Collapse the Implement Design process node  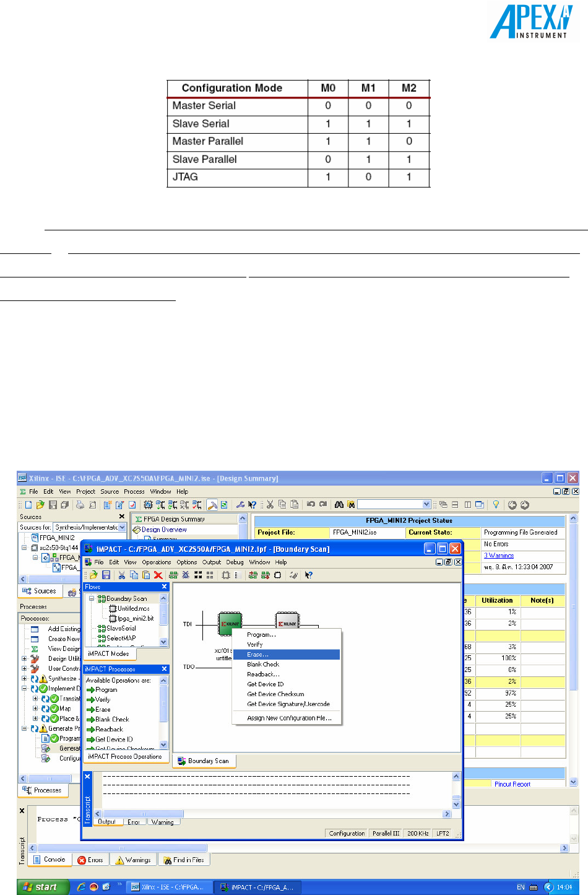[x=25, y=689]
